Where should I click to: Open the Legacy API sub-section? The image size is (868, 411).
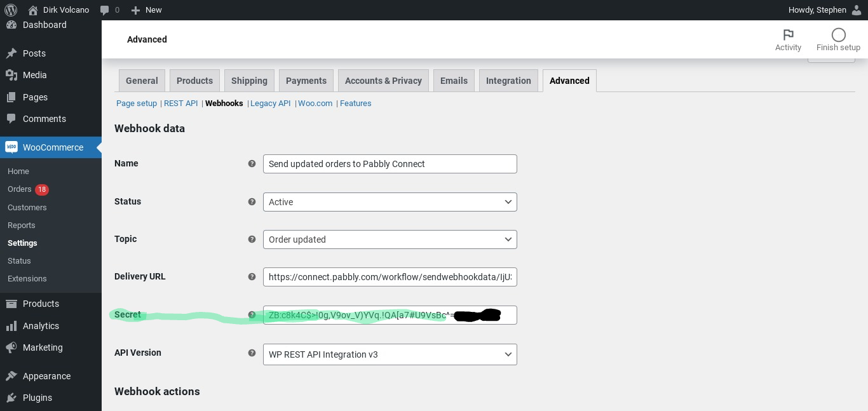[x=270, y=104]
